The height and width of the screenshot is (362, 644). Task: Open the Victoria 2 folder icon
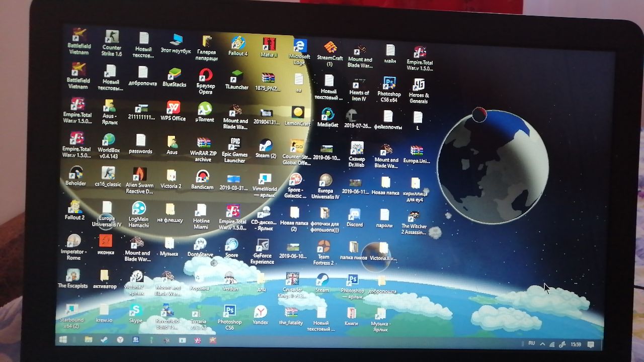point(171,179)
